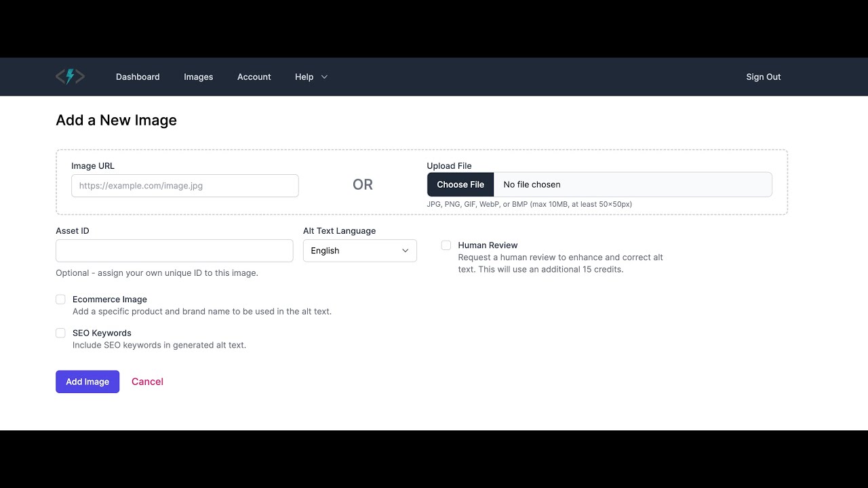
Task: Click the Add a New Image heading
Action: click(x=115, y=120)
